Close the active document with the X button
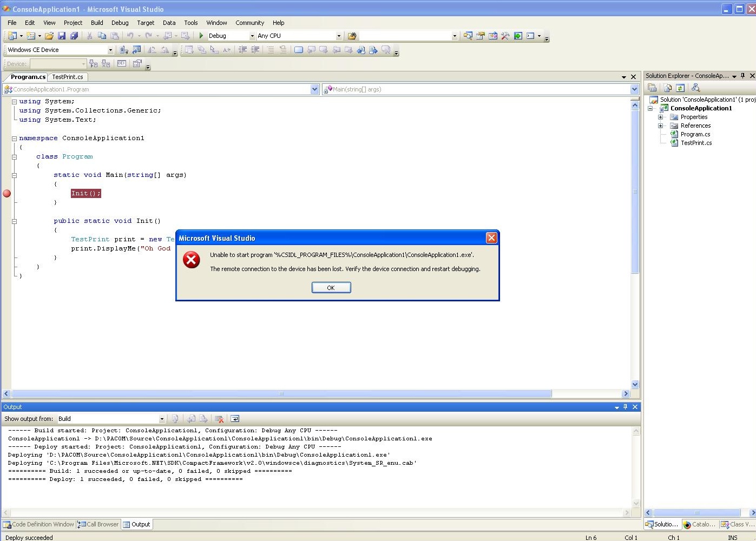 click(x=634, y=77)
